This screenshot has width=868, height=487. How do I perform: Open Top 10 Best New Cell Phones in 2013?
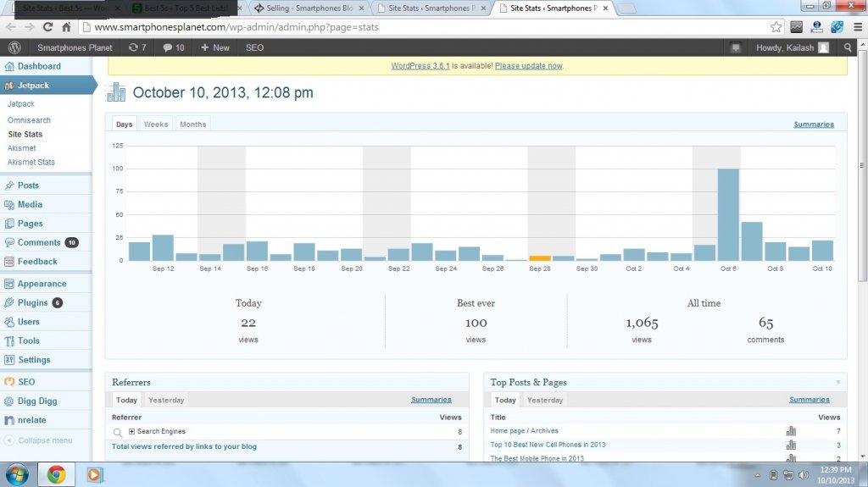(548, 445)
